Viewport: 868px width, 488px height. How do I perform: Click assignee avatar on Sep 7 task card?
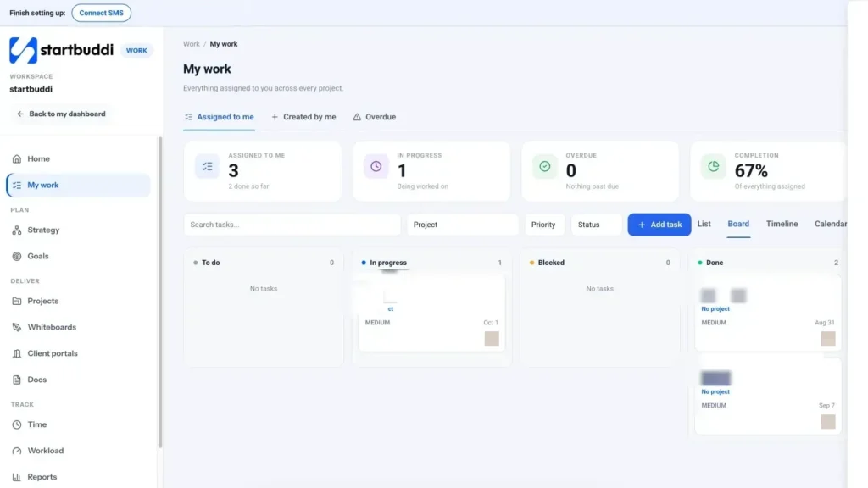828,422
